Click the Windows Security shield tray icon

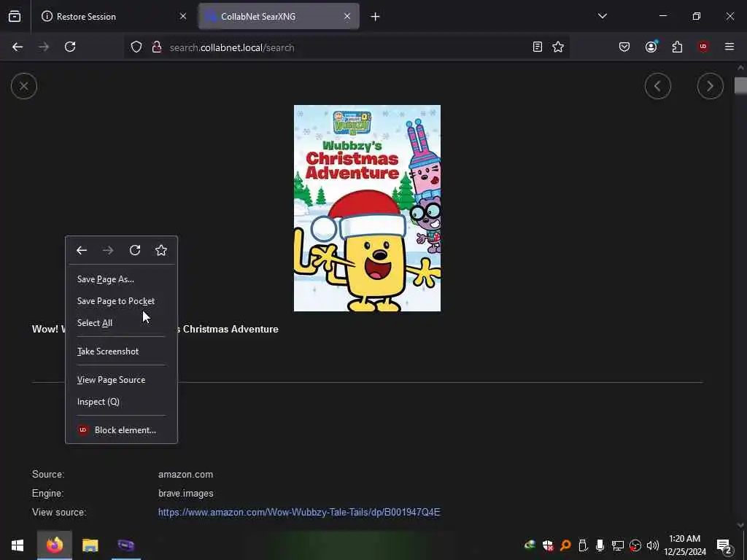(x=547, y=545)
